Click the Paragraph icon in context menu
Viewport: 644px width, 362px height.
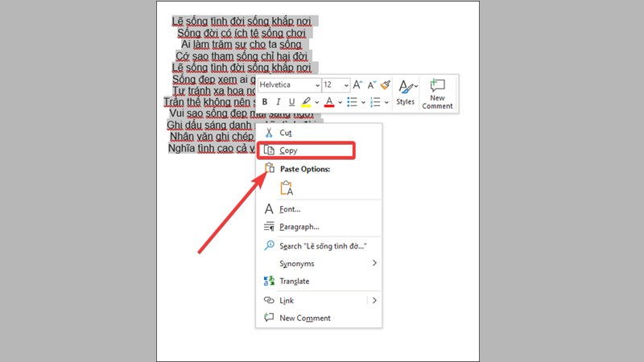pyautogui.click(x=269, y=227)
